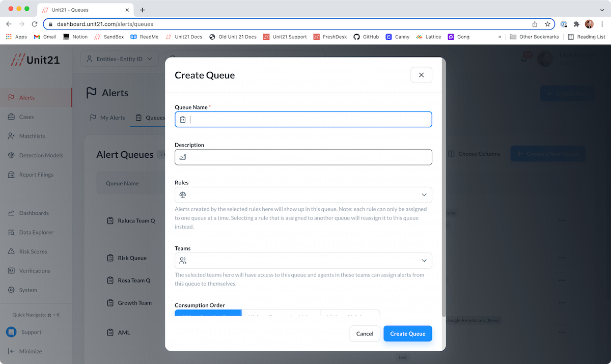
Task: Close the Create Queue dialog
Action: [x=421, y=75]
